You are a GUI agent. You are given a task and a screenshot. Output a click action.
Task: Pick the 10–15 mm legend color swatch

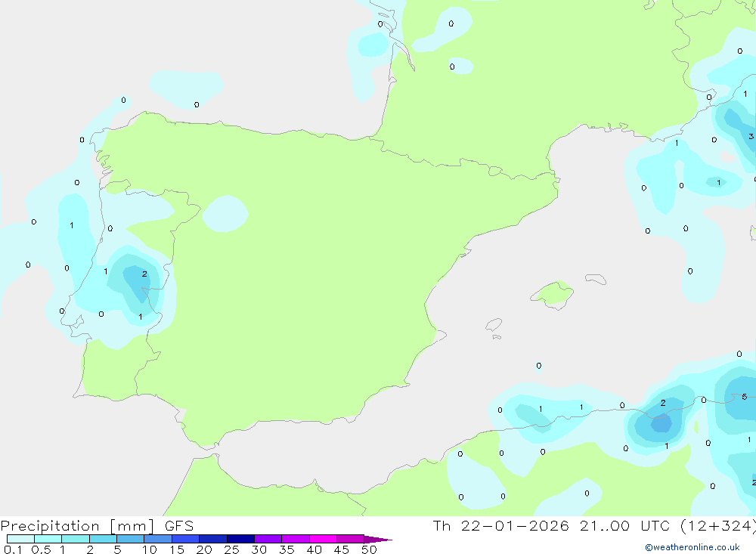[x=158, y=539]
